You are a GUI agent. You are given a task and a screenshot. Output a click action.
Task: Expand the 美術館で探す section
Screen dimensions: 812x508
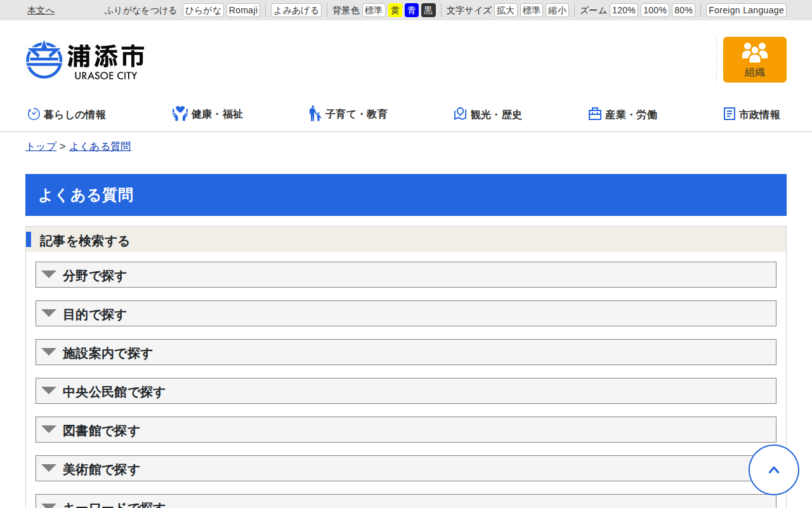(x=406, y=469)
